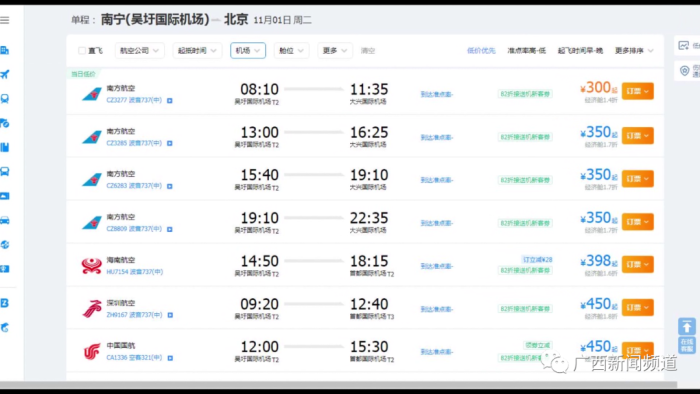Viewport: 700px width, 394px height.
Task: Open the price-trend chart icon at right
Action: pos(683,46)
